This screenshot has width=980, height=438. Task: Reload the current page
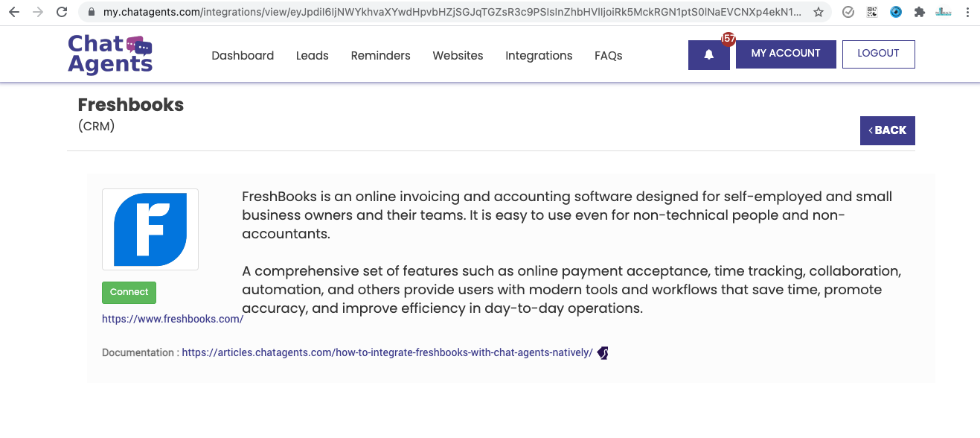pyautogui.click(x=62, y=12)
